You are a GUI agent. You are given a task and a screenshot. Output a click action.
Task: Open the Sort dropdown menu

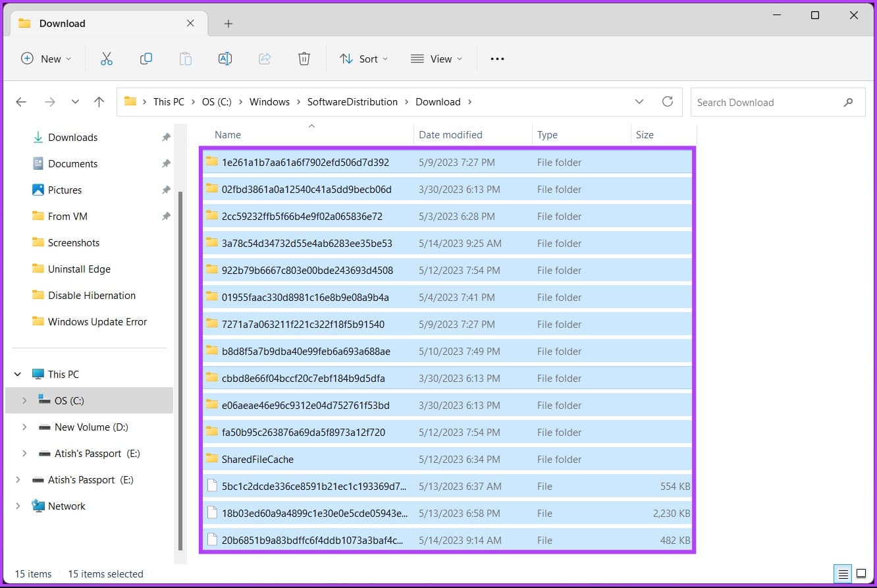tap(363, 59)
